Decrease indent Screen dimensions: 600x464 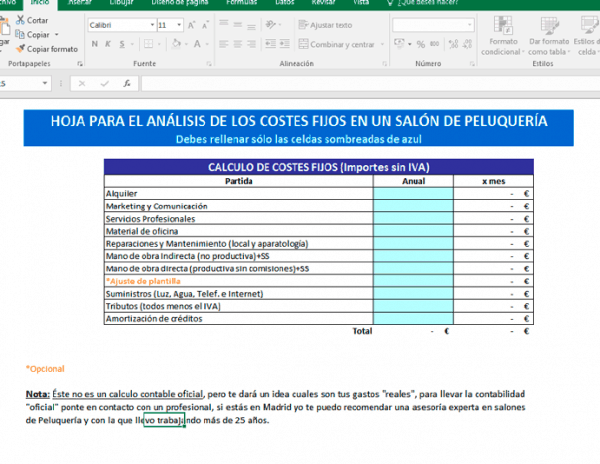pos(271,44)
